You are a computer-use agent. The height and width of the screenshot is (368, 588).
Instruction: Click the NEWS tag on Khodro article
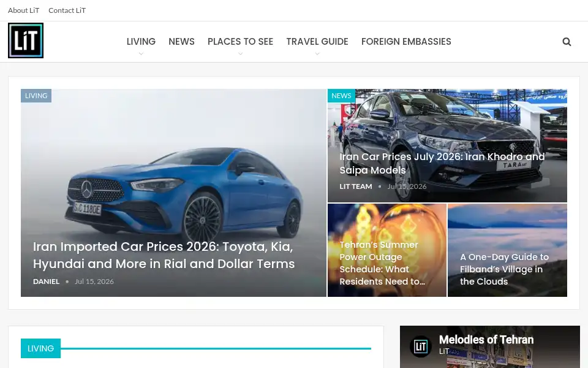click(341, 96)
